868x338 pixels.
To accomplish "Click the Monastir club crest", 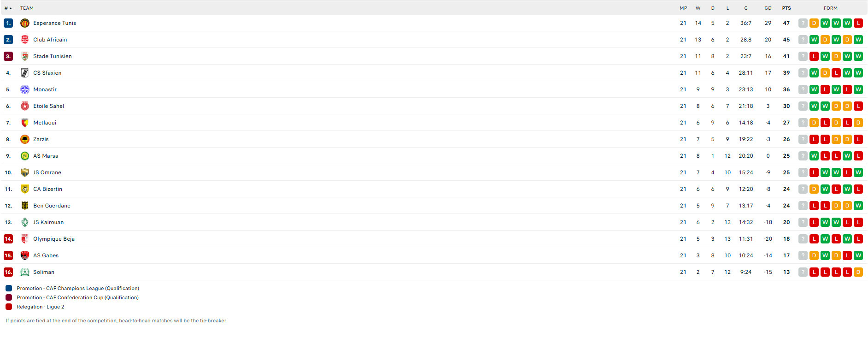I will [25, 89].
